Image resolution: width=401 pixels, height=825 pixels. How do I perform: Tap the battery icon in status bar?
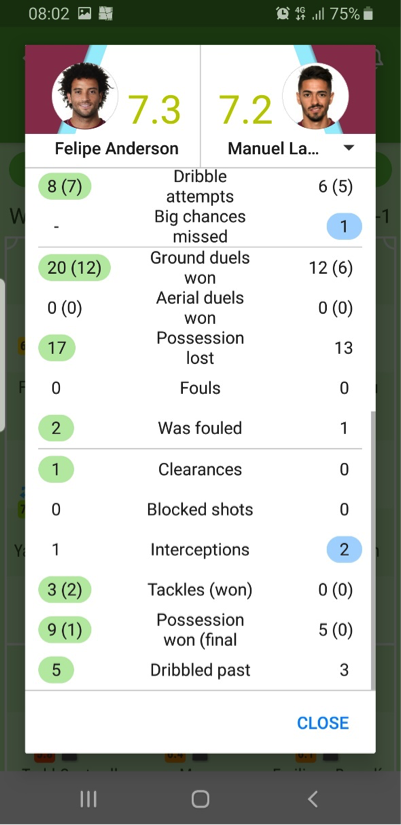click(368, 14)
